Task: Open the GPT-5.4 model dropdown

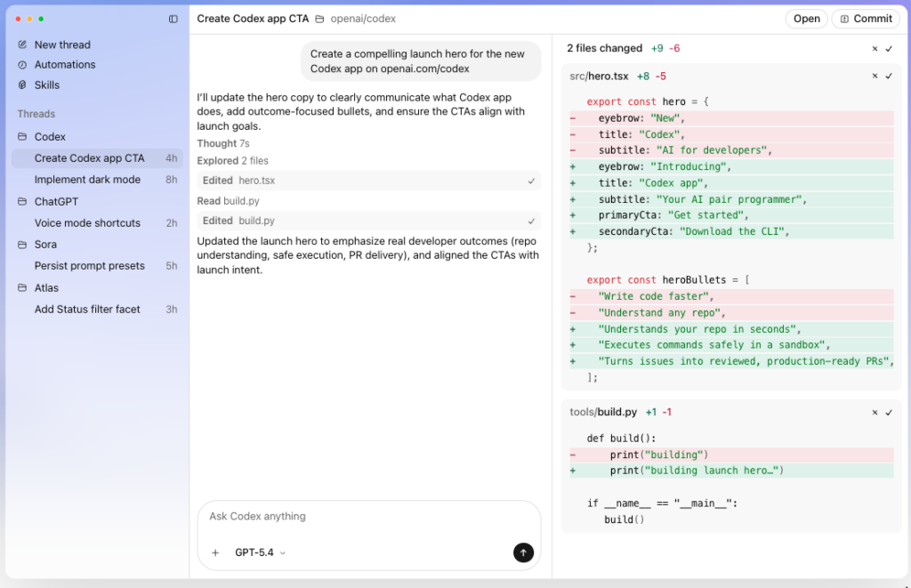Action: pos(261,552)
